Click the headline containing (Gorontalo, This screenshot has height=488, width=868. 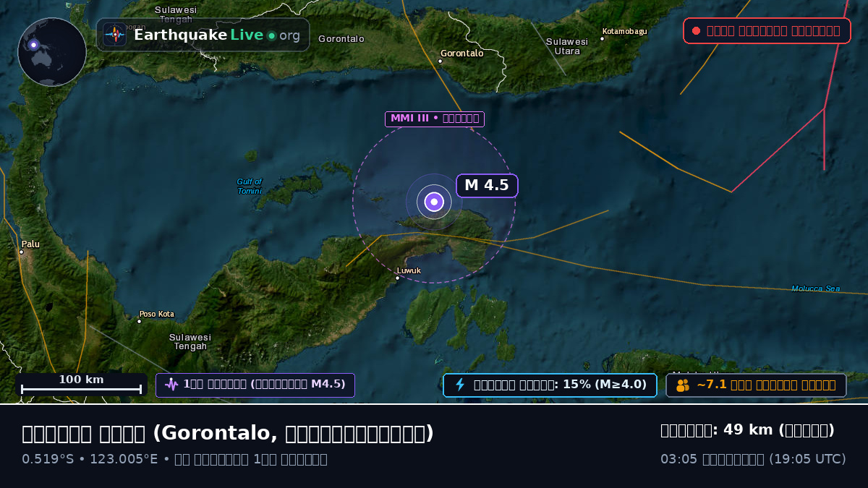pos(228,433)
